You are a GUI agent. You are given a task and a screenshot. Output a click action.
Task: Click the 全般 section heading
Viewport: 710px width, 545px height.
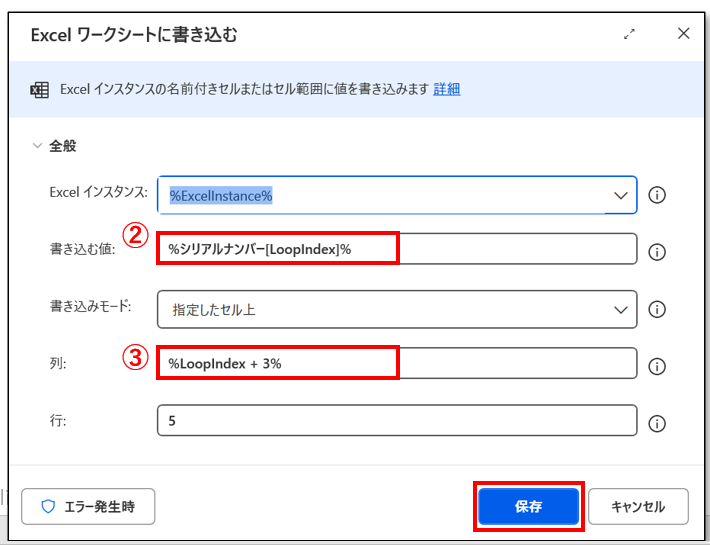pos(63,146)
